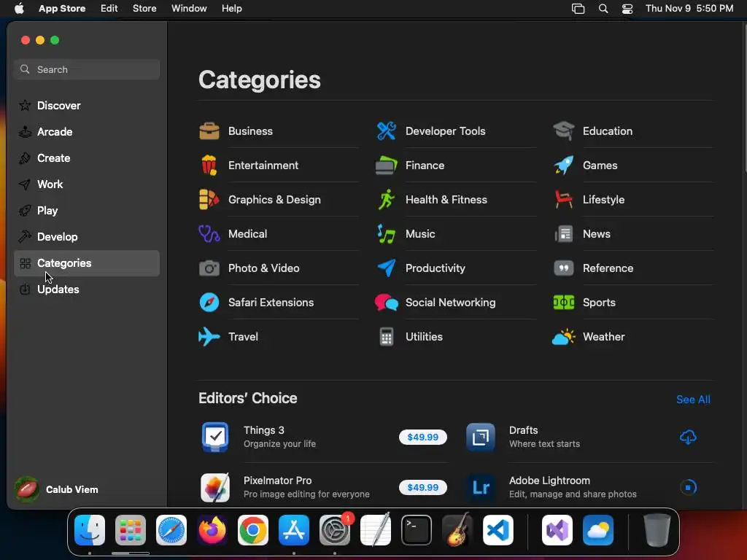The image size is (747, 560).
Task: Click the News newspaper icon
Action: pyautogui.click(x=564, y=234)
